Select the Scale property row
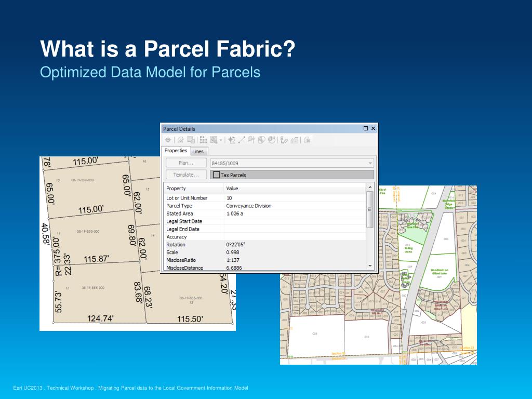The width and height of the screenshot is (532, 399). point(265,252)
